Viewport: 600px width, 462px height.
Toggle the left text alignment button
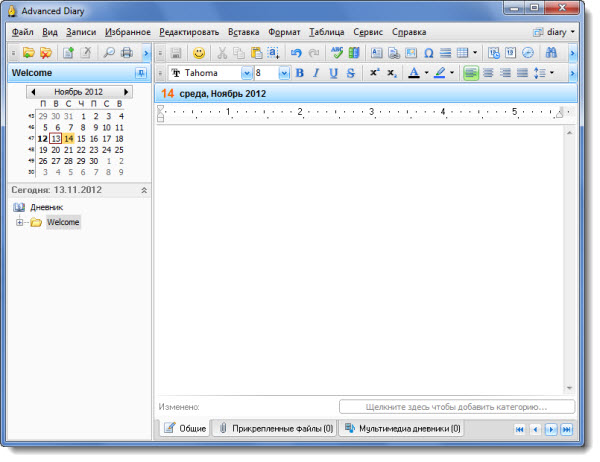(x=471, y=73)
